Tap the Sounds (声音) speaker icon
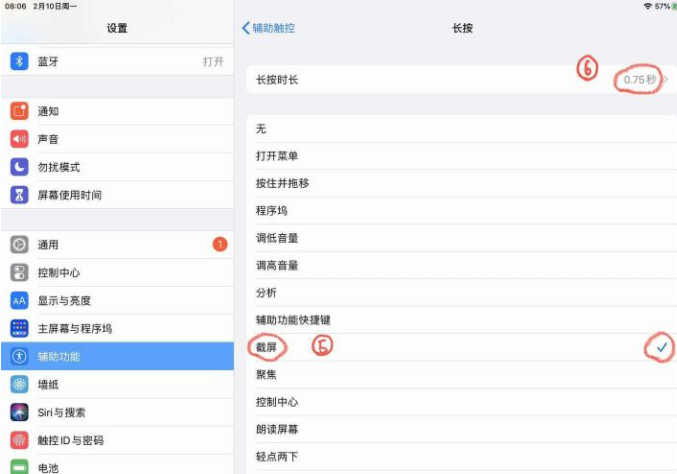677x474 pixels. point(19,139)
